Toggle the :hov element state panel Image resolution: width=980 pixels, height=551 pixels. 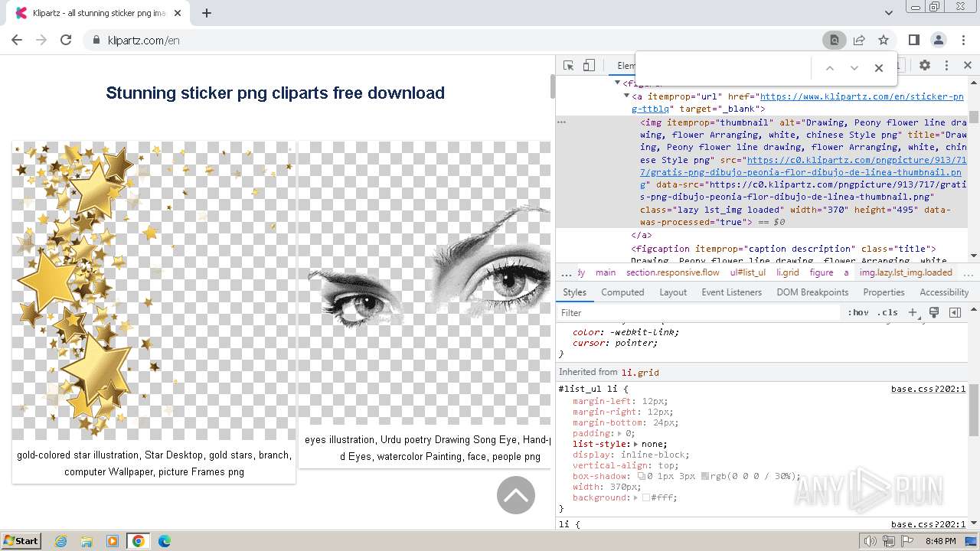coord(858,312)
